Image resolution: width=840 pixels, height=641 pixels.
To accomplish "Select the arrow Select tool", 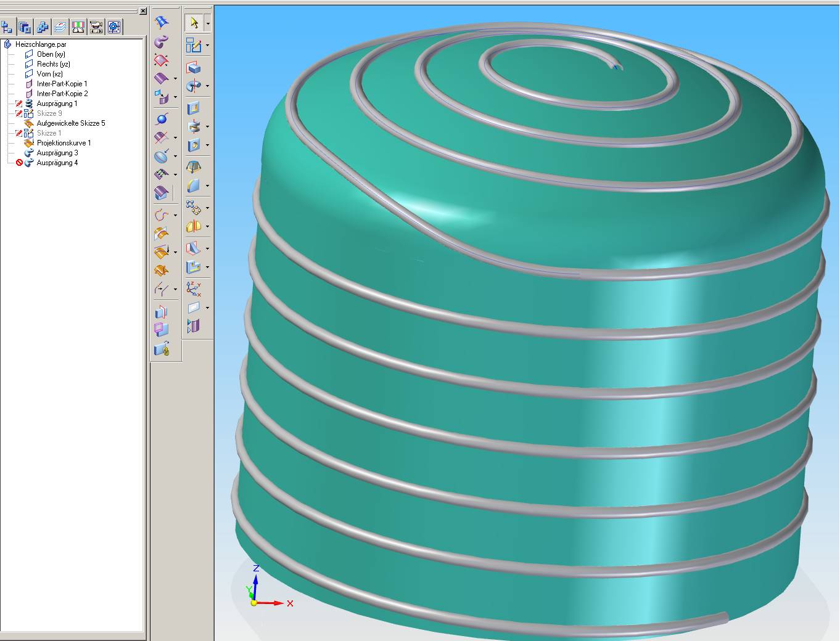I will click(194, 23).
